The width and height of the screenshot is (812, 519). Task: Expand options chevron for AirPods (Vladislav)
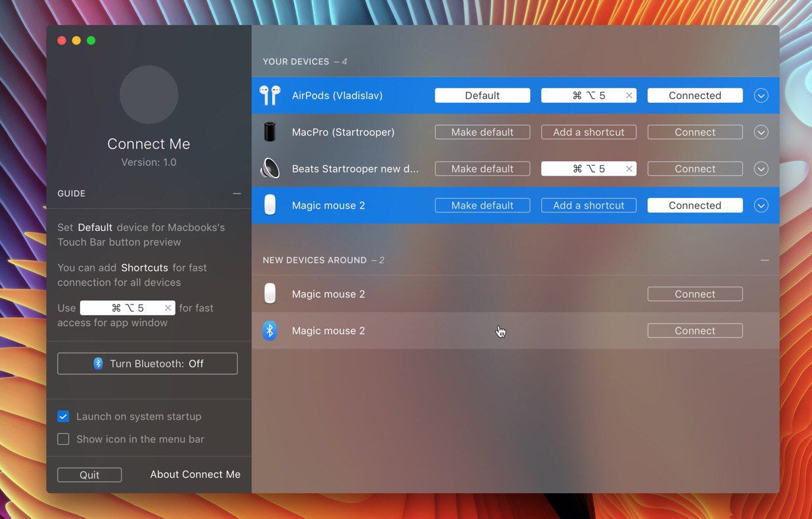pos(761,95)
